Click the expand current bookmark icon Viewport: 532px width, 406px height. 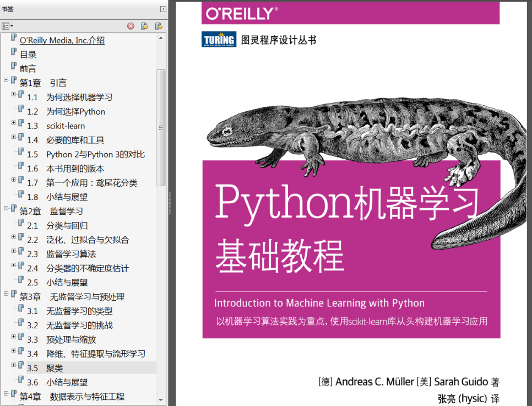coord(159,26)
